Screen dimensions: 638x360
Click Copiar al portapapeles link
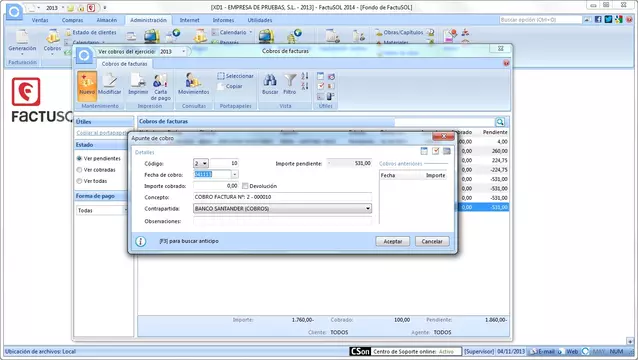[102, 133]
